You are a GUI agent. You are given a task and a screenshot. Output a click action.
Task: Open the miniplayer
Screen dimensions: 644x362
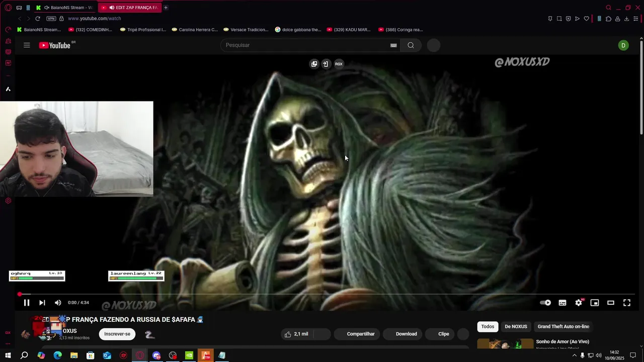pyautogui.click(x=595, y=303)
